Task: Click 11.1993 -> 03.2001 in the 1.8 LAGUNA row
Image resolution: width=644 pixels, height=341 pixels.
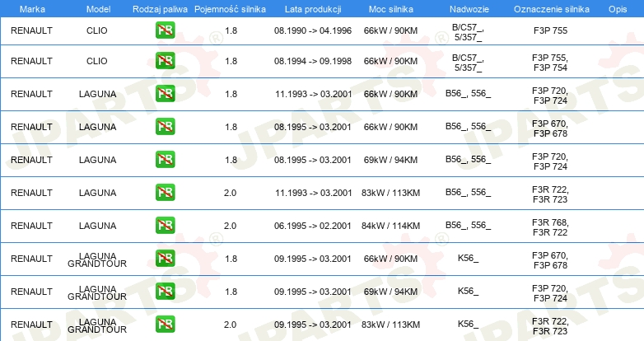Action: [x=314, y=94]
